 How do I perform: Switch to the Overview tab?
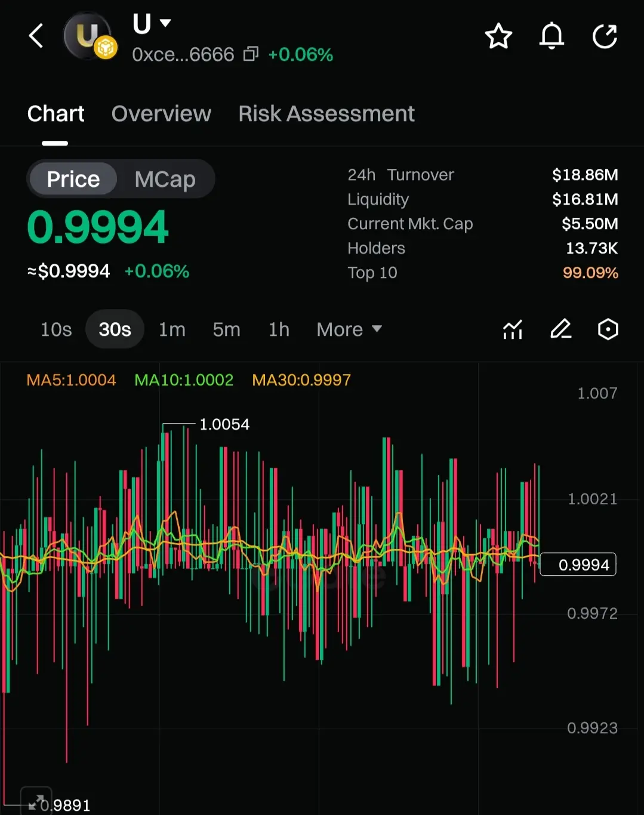point(161,113)
